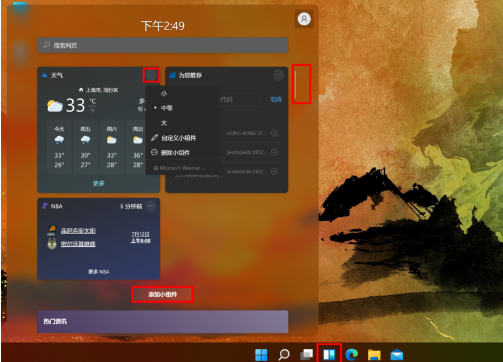Click the 为您推荐 watchlist chart icon
Viewport: 503px width, 362px height.
click(x=172, y=75)
